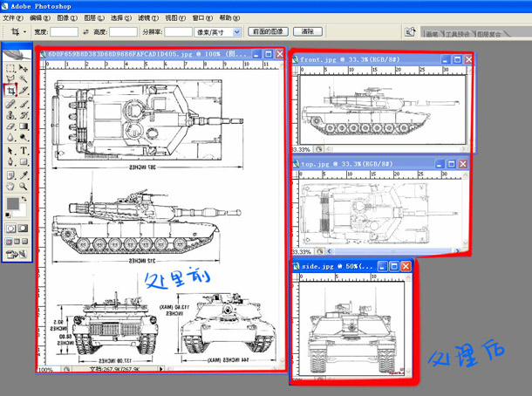Image resolution: width=532 pixels, height=396 pixels.
Task: Select the Hand tool
Action: click(x=10, y=187)
